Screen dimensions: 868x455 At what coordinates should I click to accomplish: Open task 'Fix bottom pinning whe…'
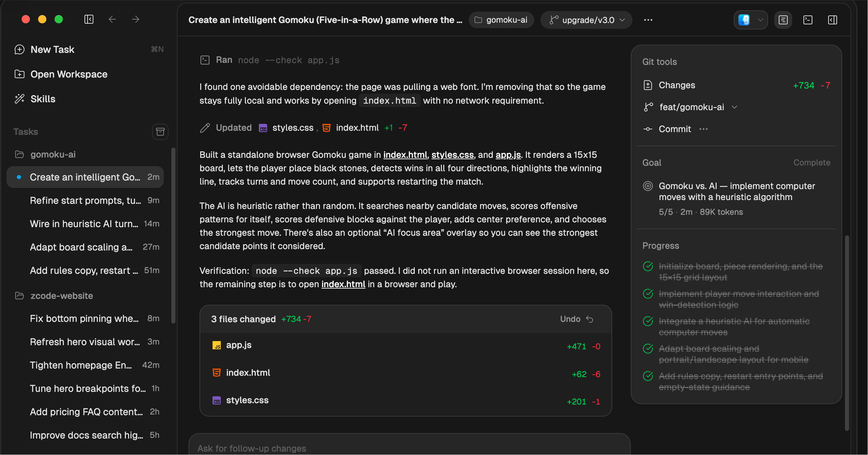[85, 318]
